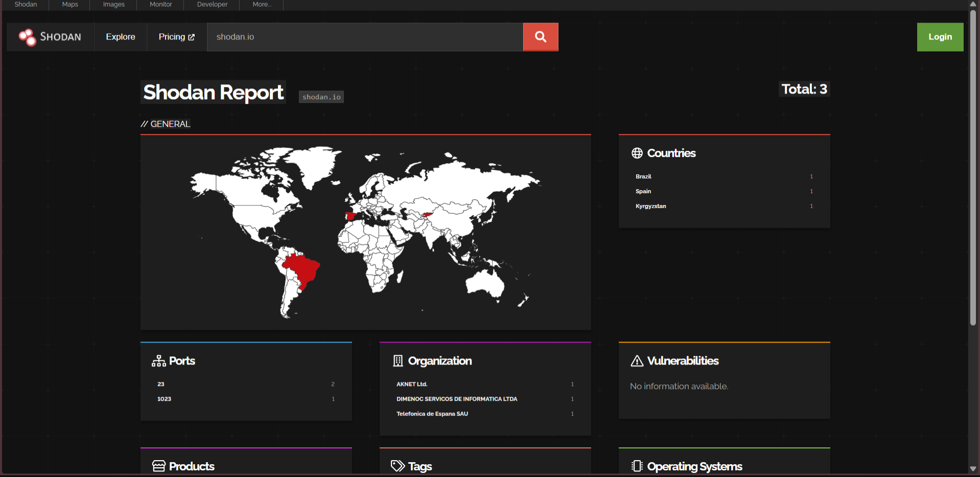Open the More... menu in top bar
Screen dimensions: 980x477
pyautogui.click(x=262, y=5)
